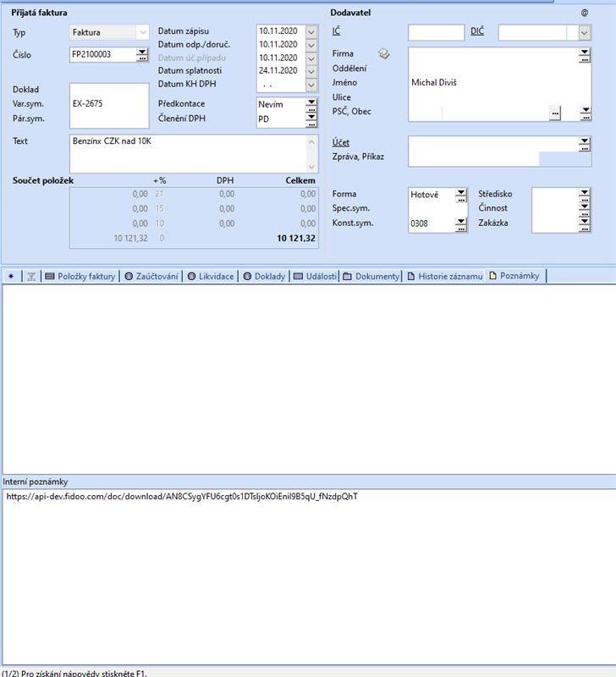Click the IČ input field
616x677 pixels.
[436, 33]
